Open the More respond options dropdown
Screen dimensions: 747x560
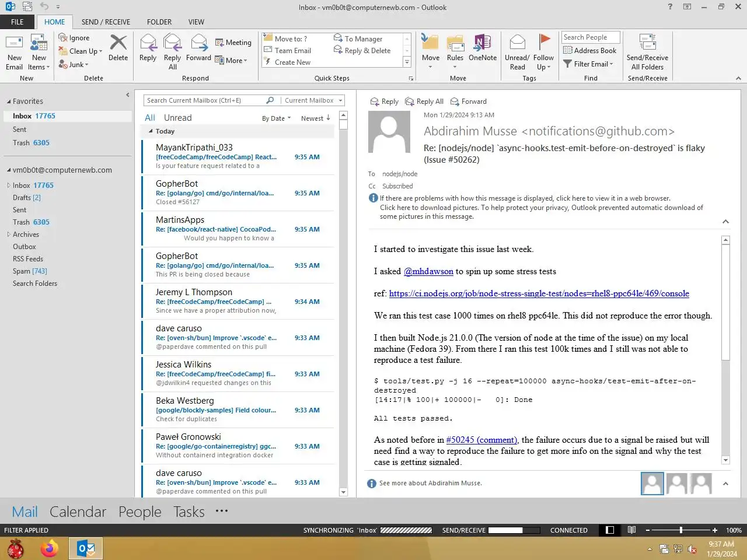[x=231, y=60]
